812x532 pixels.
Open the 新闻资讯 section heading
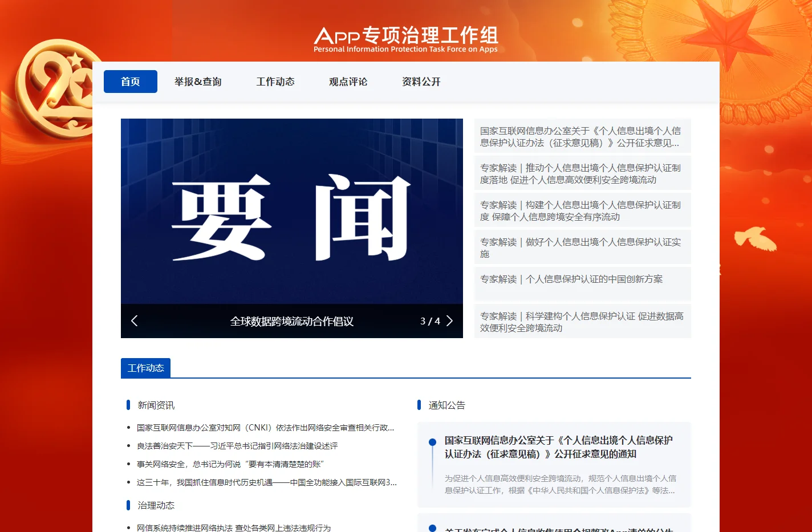pos(156,405)
